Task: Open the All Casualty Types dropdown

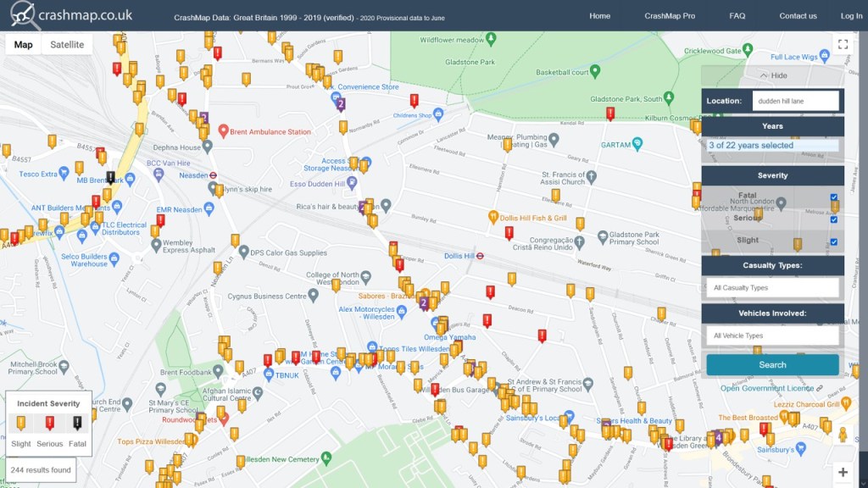Action: [772, 288]
